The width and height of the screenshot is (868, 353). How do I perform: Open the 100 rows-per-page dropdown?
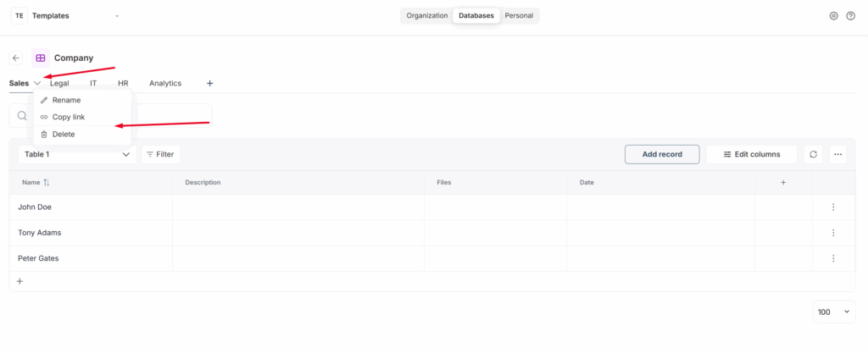tap(834, 312)
